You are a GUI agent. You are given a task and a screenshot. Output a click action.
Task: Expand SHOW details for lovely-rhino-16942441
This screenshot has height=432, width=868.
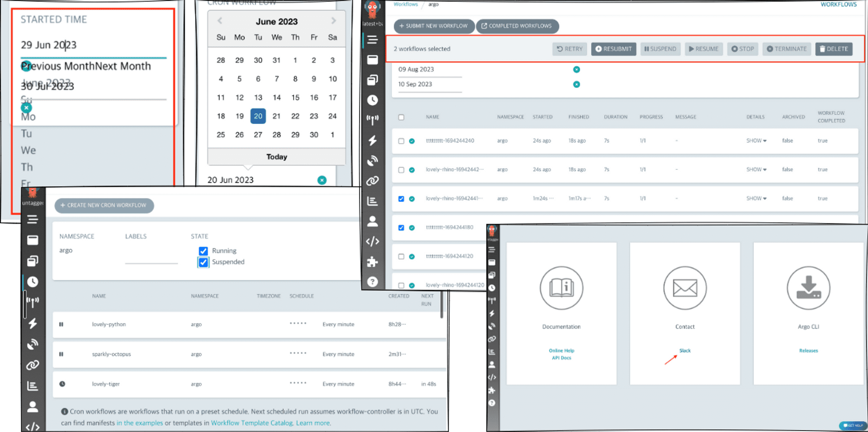[756, 198]
